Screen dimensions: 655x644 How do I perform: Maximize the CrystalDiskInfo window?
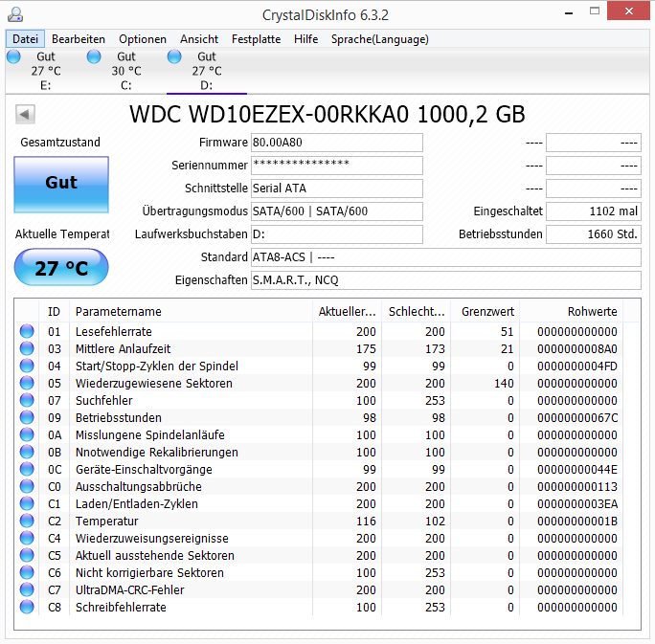tap(595, 11)
